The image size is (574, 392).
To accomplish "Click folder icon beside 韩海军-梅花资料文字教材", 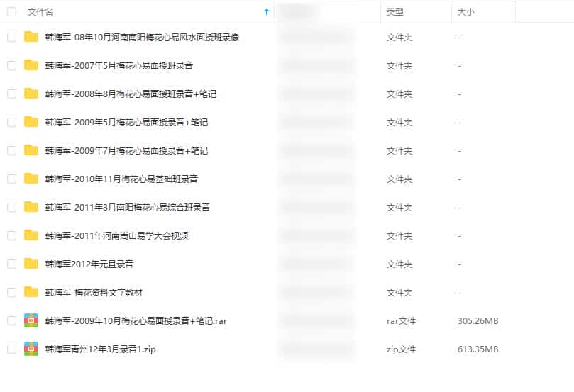I will pos(31,292).
